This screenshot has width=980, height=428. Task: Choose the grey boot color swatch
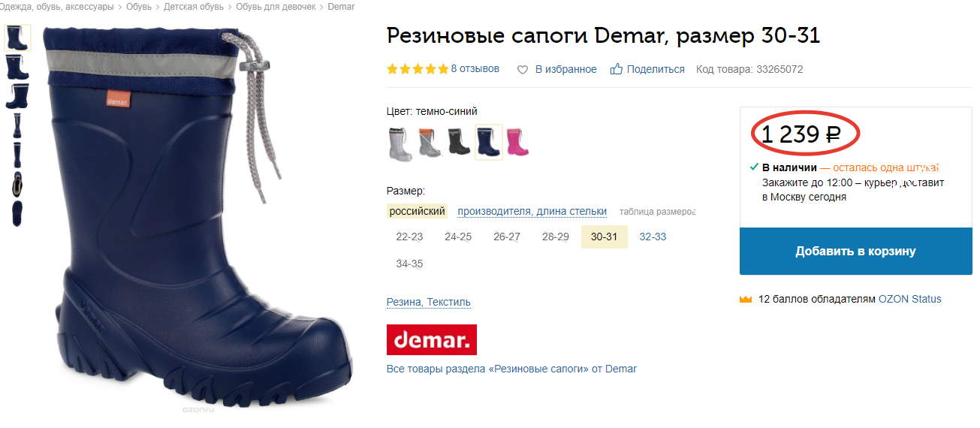400,142
